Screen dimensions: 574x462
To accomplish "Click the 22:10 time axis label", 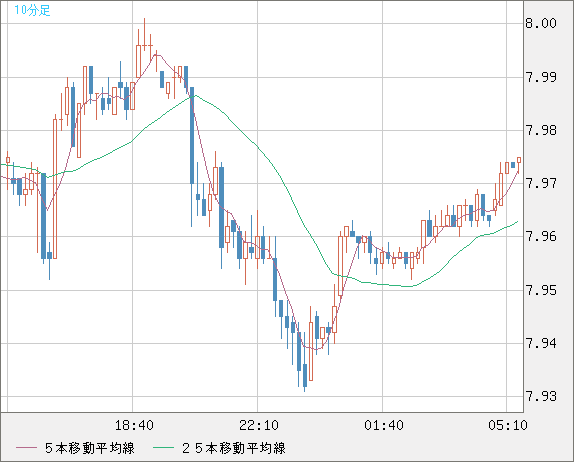I will [x=259, y=425].
